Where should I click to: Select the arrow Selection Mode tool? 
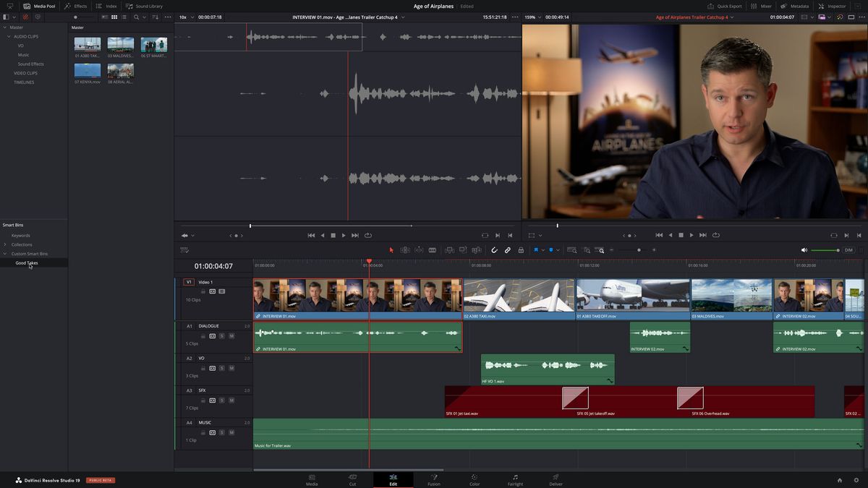[391, 250]
